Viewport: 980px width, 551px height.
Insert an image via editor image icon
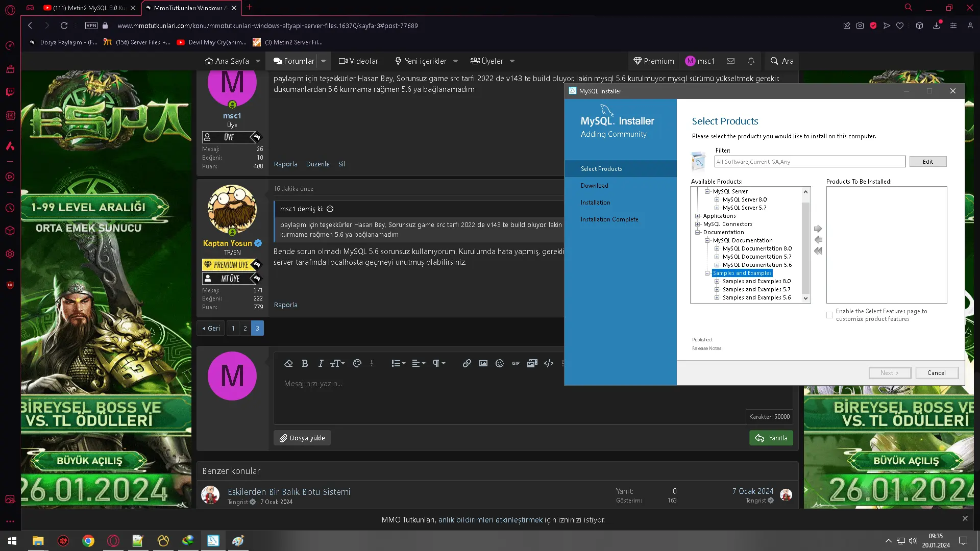[483, 363]
